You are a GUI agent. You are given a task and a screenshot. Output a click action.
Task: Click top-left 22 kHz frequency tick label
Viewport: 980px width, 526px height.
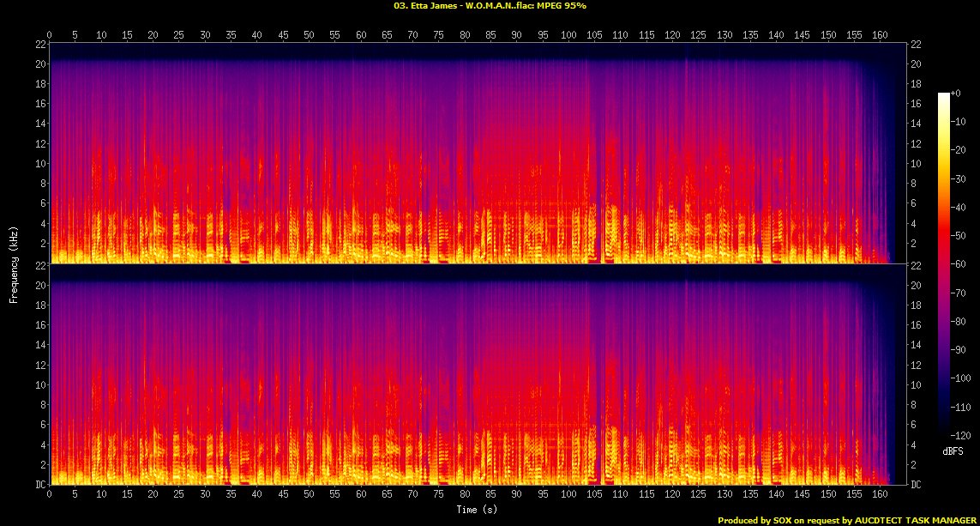coord(39,44)
